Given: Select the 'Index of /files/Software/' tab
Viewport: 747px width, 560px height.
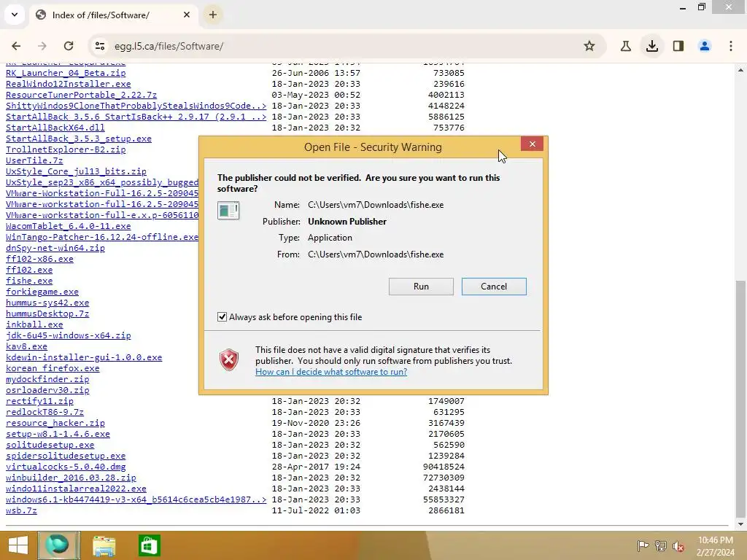Looking at the screenshot, I should [113, 15].
